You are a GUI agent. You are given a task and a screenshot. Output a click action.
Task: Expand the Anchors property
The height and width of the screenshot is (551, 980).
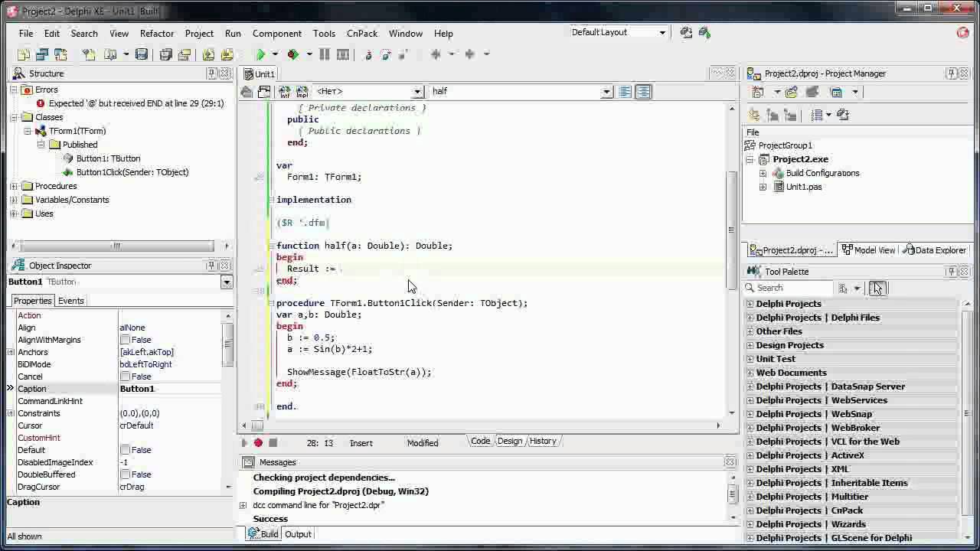click(x=11, y=352)
